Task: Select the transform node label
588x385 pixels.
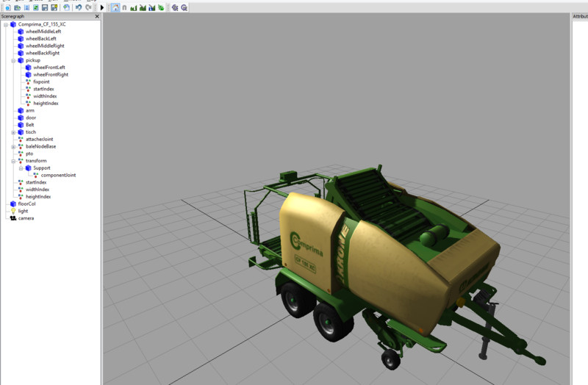Action: click(x=36, y=161)
